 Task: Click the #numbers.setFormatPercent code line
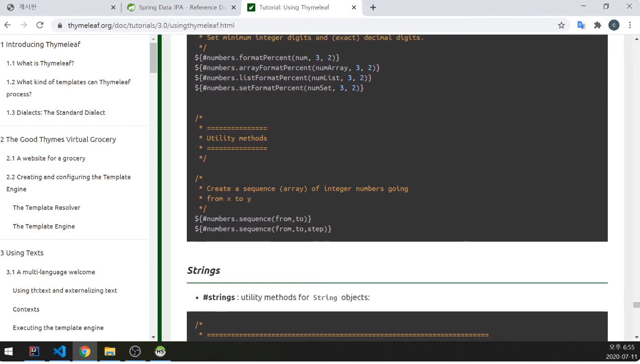(x=279, y=88)
